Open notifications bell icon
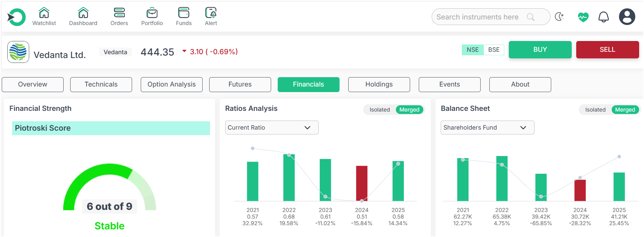Image resolution: width=644 pixels, height=237 pixels. [604, 17]
